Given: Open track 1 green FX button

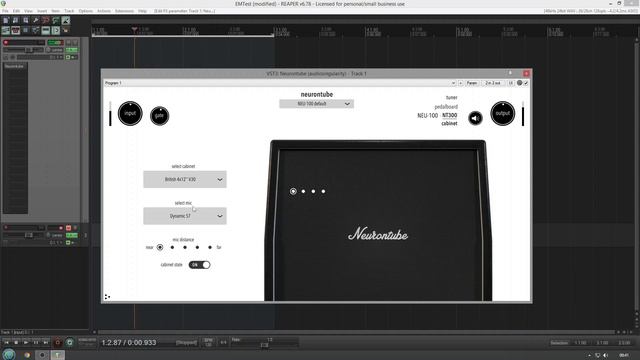Looking at the screenshot, I should 72,50.
